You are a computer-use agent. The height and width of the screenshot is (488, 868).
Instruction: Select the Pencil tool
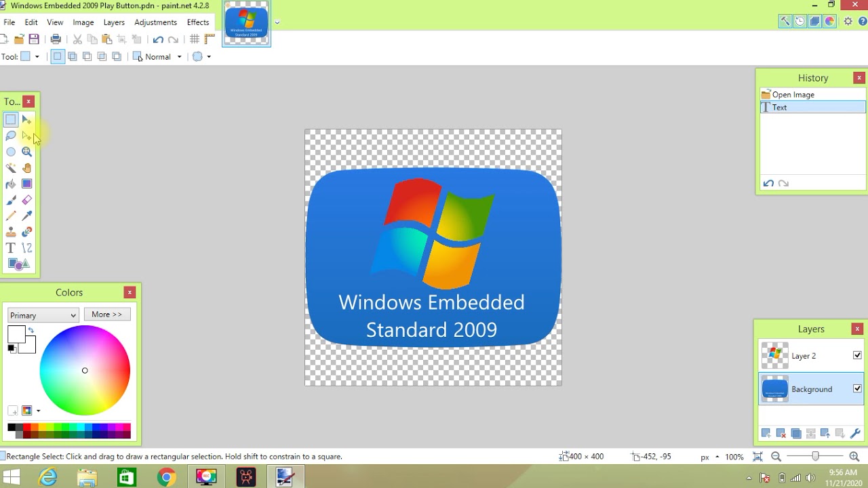tap(11, 216)
